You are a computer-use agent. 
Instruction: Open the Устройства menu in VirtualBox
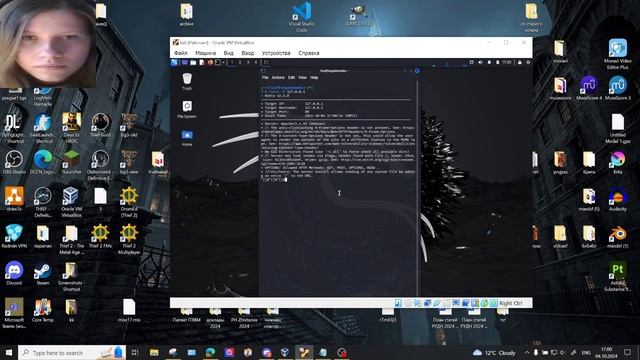tap(276, 53)
